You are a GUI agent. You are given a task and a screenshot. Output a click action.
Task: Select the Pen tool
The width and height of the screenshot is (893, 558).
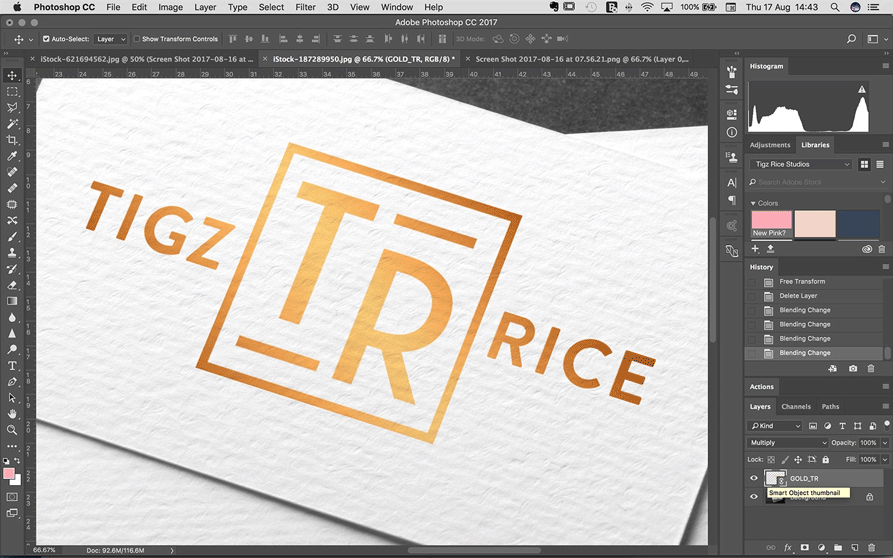12,381
